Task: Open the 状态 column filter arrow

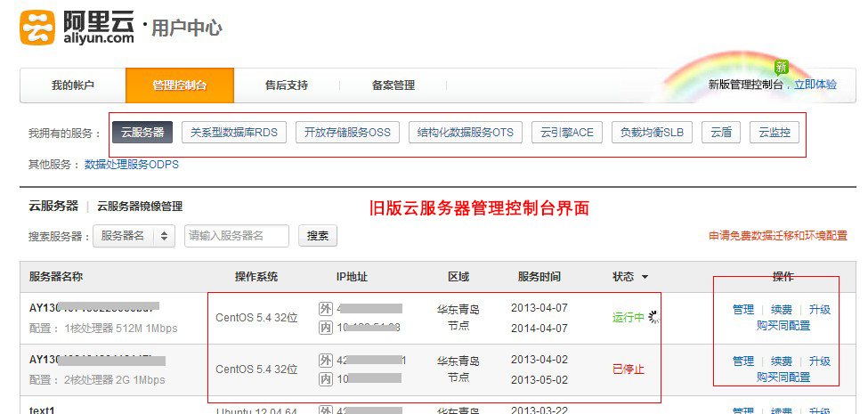Action: pos(645,277)
